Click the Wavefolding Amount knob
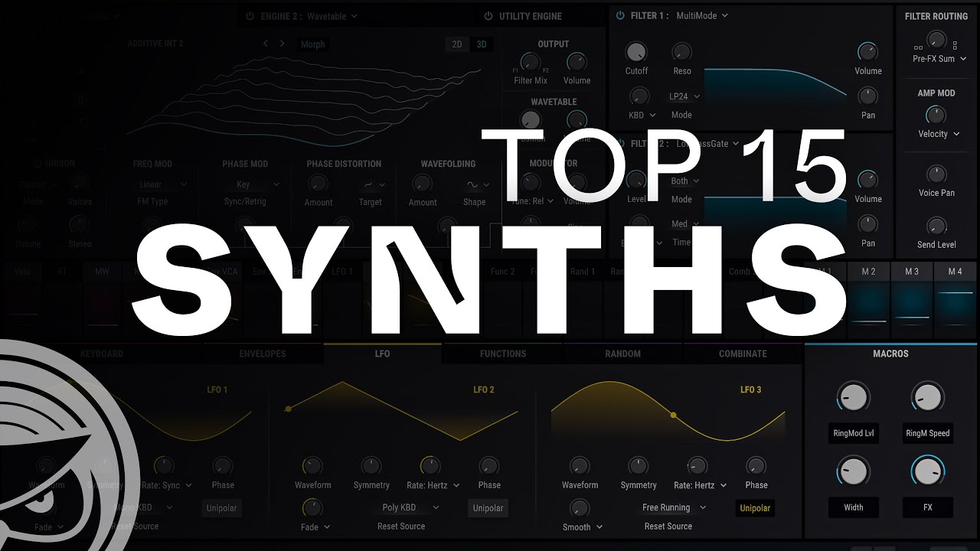The width and height of the screenshot is (980, 551). click(x=422, y=184)
